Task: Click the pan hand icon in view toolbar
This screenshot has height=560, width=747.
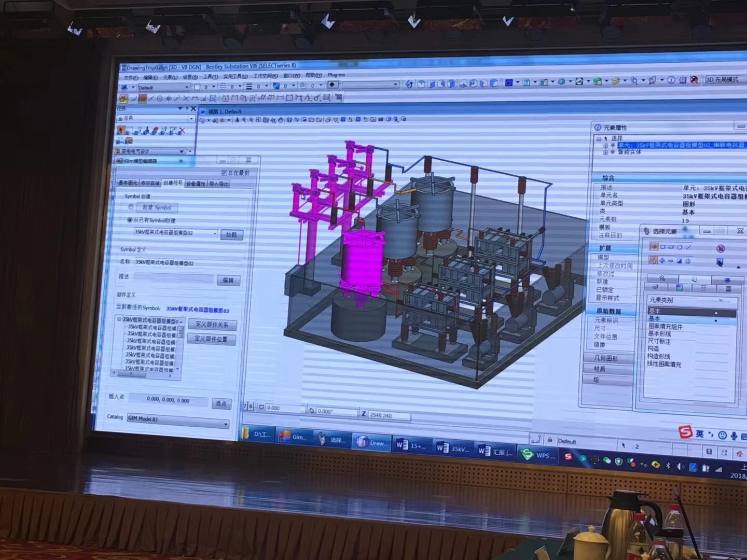Action: pos(281,120)
